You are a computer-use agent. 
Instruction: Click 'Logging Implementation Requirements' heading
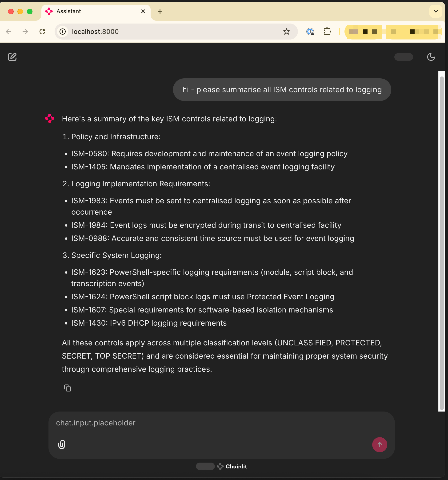[140, 184]
